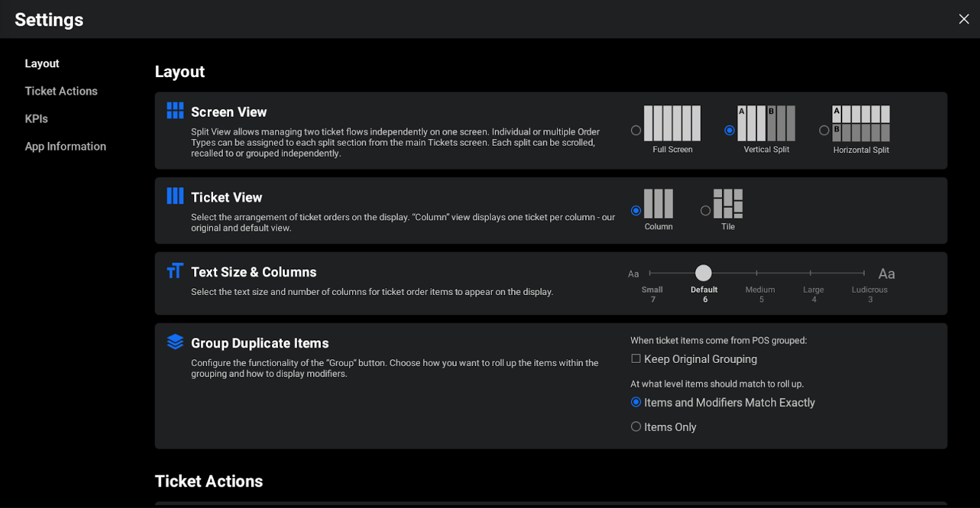This screenshot has width=980, height=508.
Task: Set text size slider to Ludicrous 3
Action: point(864,273)
